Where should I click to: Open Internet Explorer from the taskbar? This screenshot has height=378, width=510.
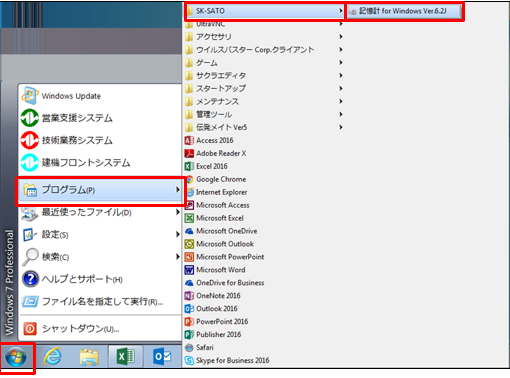click(53, 357)
